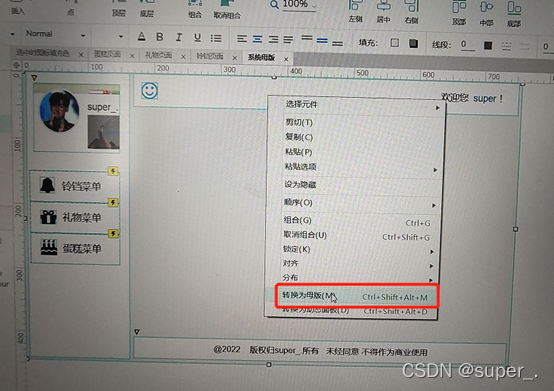This screenshot has height=391, width=554.
Task: Click 右侧 align-right toolbar icon
Action: pos(411,6)
